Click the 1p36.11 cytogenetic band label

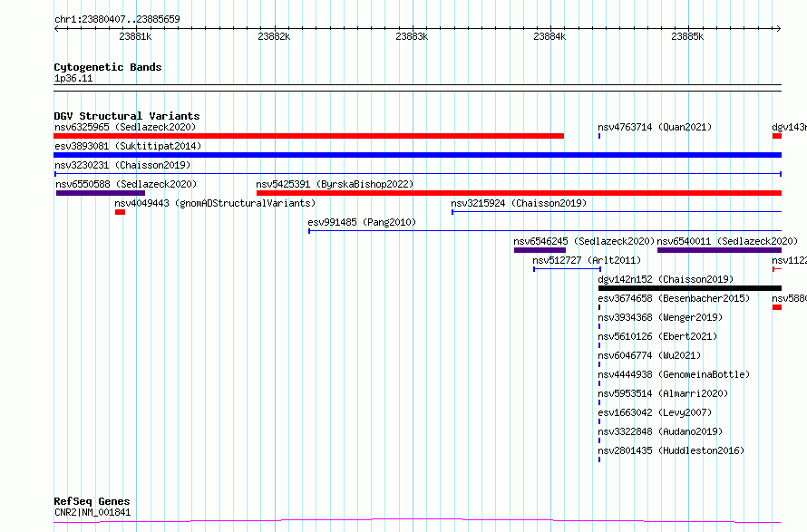(x=73, y=79)
